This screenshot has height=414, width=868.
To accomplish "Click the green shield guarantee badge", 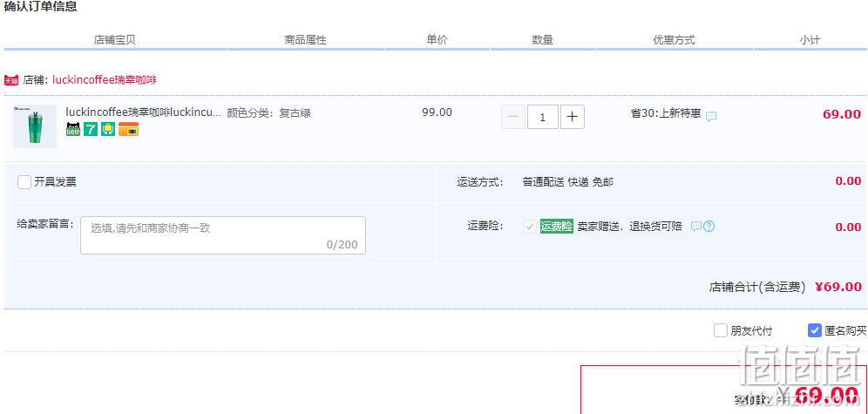I will 108,130.
